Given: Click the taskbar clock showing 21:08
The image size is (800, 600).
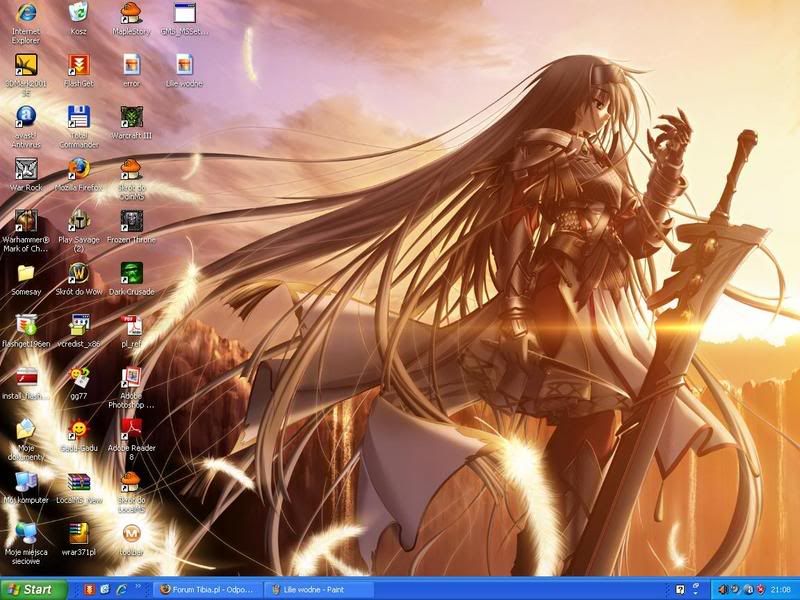Looking at the screenshot, I should (x=781, y=590).
